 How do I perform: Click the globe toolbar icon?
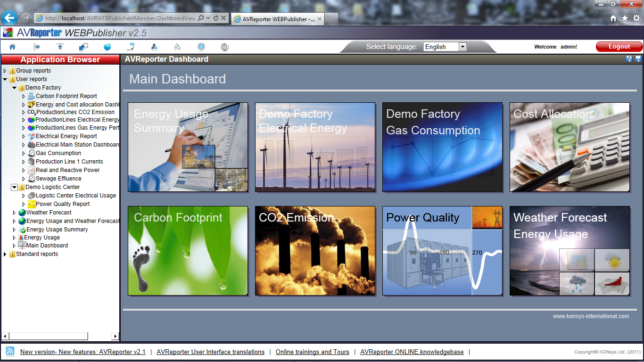coord(225,47)
